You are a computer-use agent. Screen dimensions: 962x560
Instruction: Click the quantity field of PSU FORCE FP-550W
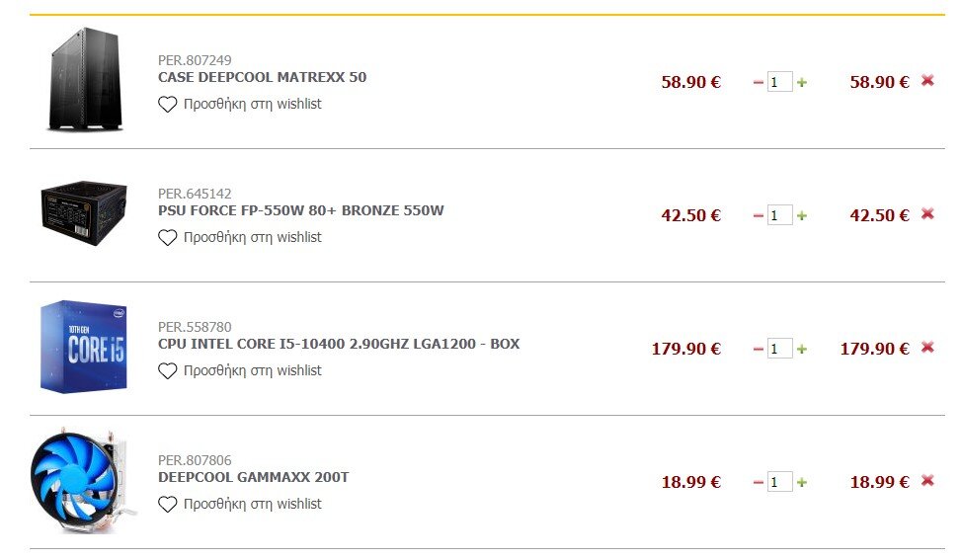(x=780, y=215)
